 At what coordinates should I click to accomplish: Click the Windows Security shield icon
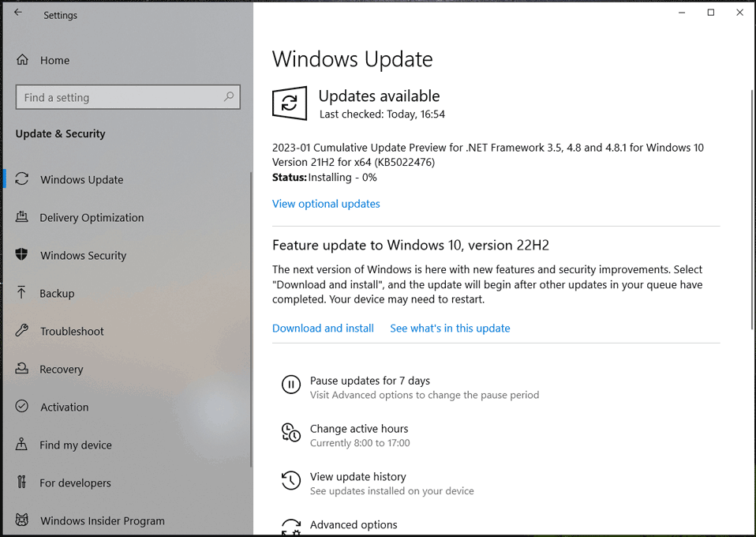coord(22,255)
